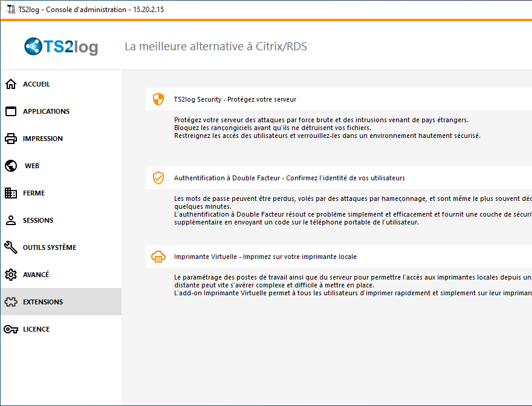Click the Outils Système wrench icon
Image resolution: width=532 pixels, height=406 pixels.
[11, 247]
